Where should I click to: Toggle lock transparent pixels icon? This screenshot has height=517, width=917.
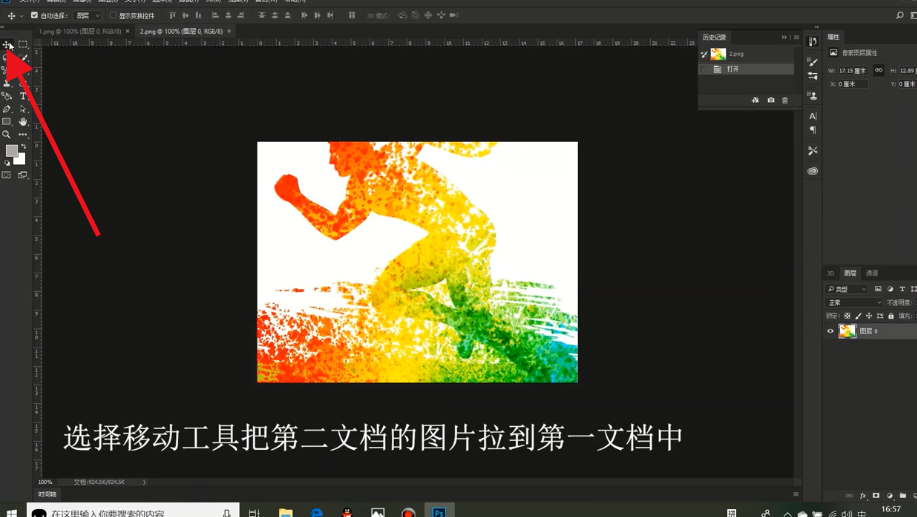click(x=847, y=316)
